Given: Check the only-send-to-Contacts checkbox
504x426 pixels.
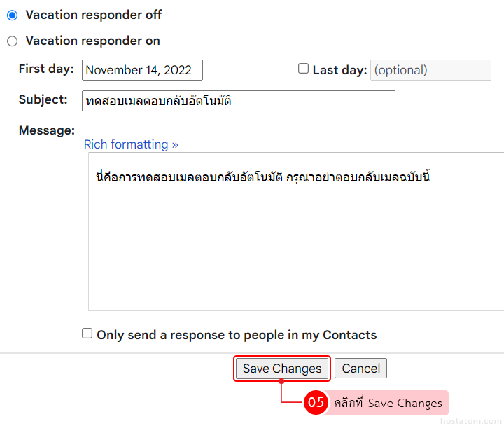Looking at the screenshot, I should (x=87, y=334).
